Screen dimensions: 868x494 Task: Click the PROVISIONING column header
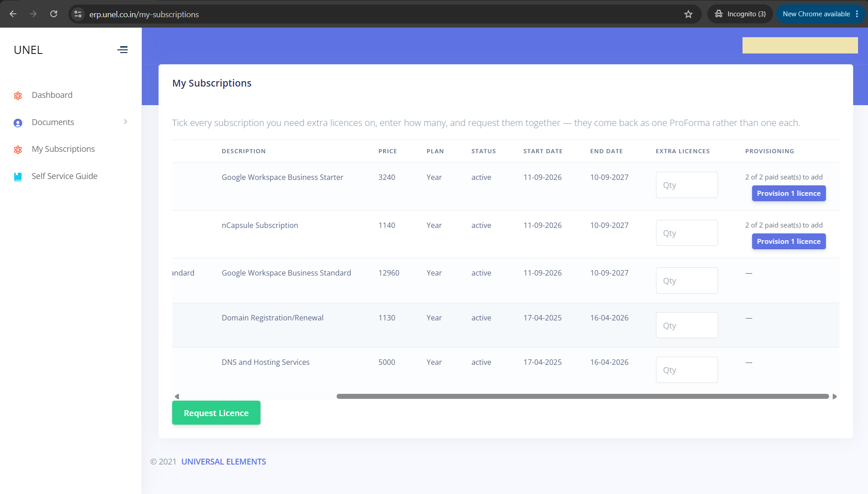pyautogui.click(x=770, y=151)
